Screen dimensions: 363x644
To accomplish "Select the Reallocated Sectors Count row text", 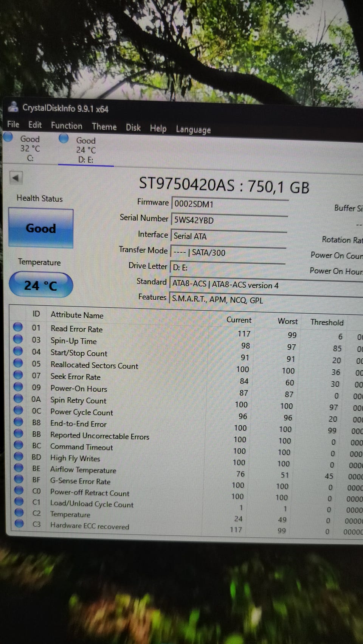I will [x=94, y=365].
